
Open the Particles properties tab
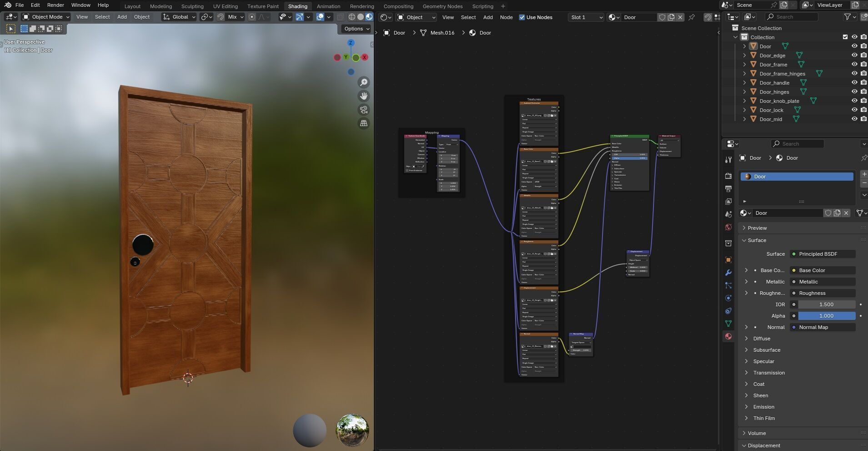coord(728,285)
